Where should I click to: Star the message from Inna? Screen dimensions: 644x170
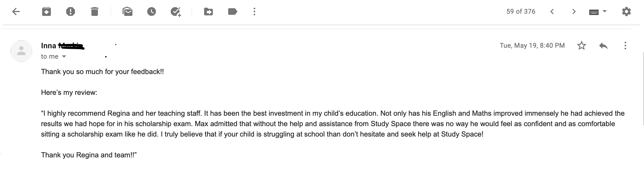[582, 46]
